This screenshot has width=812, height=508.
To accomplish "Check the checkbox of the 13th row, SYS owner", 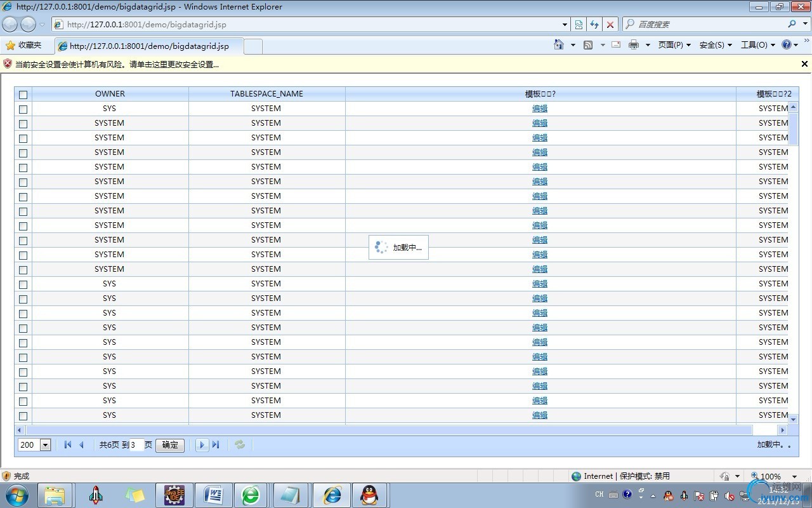I will coord(23,284).
